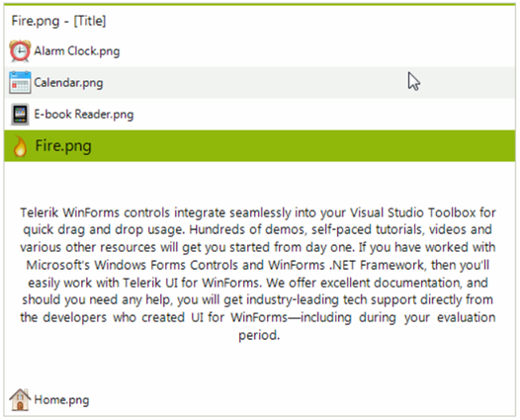Screen dimensions: 520x420
Task: Click the blank area right of Alarm Clock.png
Action: (x=315, y=51)
